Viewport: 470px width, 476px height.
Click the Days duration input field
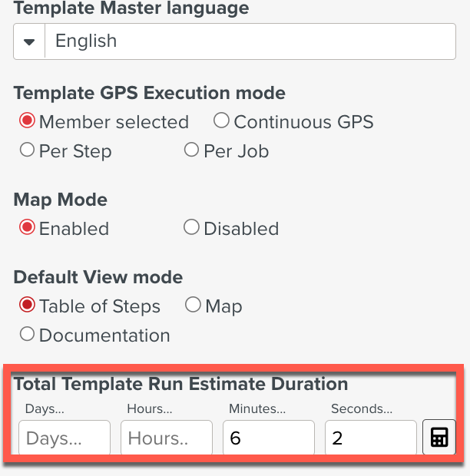click(65, 438)
